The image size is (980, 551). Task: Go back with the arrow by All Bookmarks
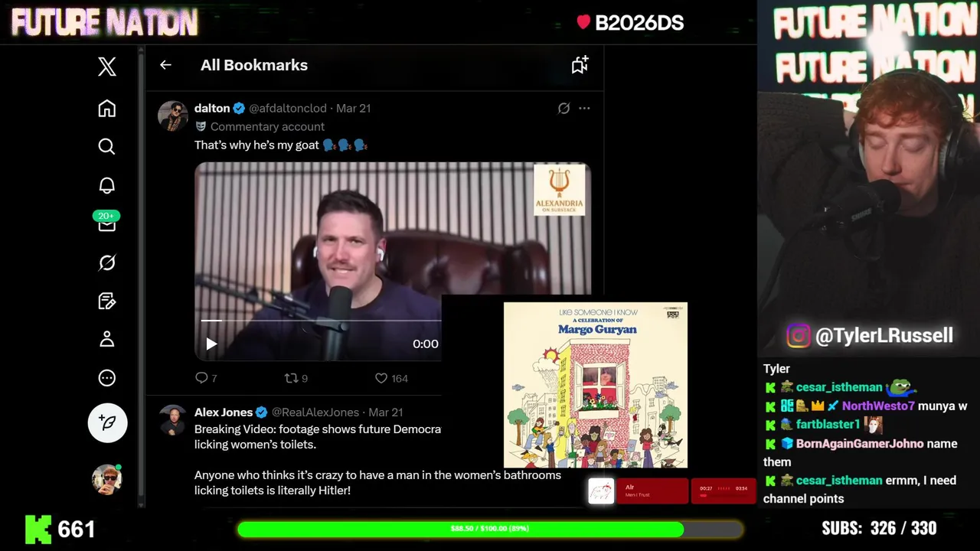[x=165, y=65]
